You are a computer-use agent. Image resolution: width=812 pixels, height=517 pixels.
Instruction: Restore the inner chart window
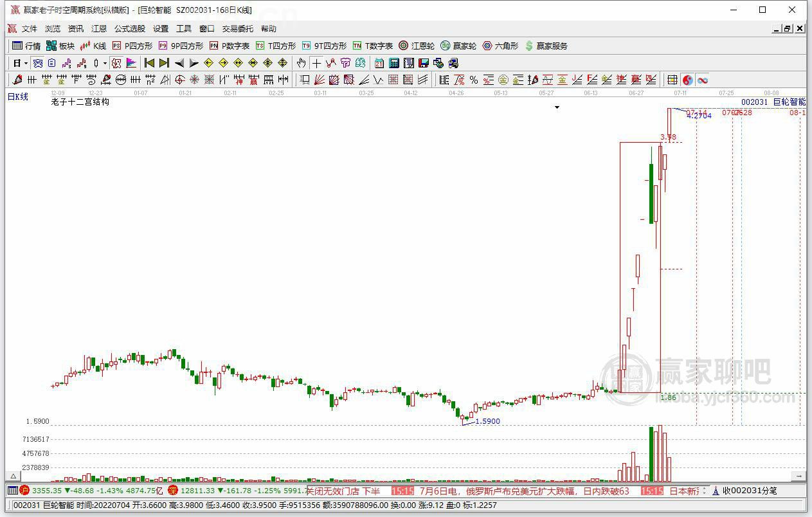coord(788,29)
